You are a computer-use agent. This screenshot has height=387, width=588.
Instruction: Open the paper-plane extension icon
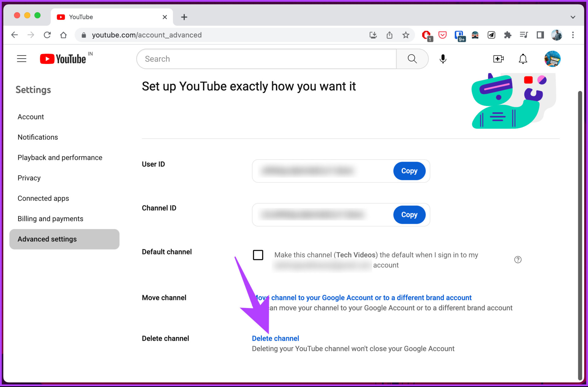(491, 35)
